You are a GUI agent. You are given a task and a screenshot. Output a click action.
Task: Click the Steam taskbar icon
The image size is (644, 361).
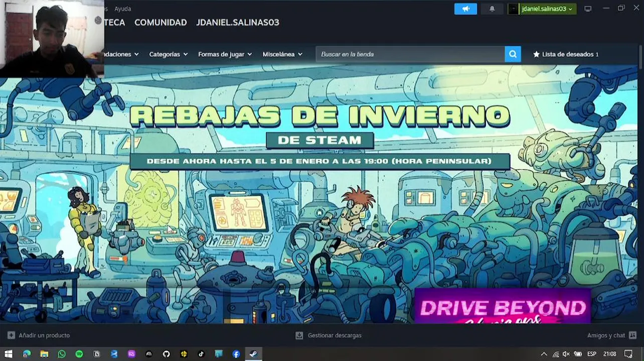tap(253, 354)
